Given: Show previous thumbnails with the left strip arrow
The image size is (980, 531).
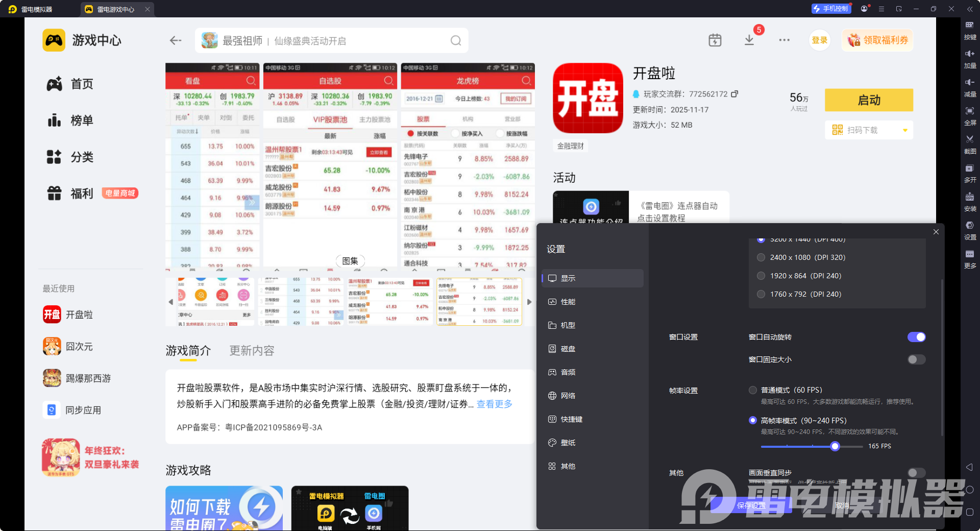Looking at the screenshot, I should tap(170, 302).
